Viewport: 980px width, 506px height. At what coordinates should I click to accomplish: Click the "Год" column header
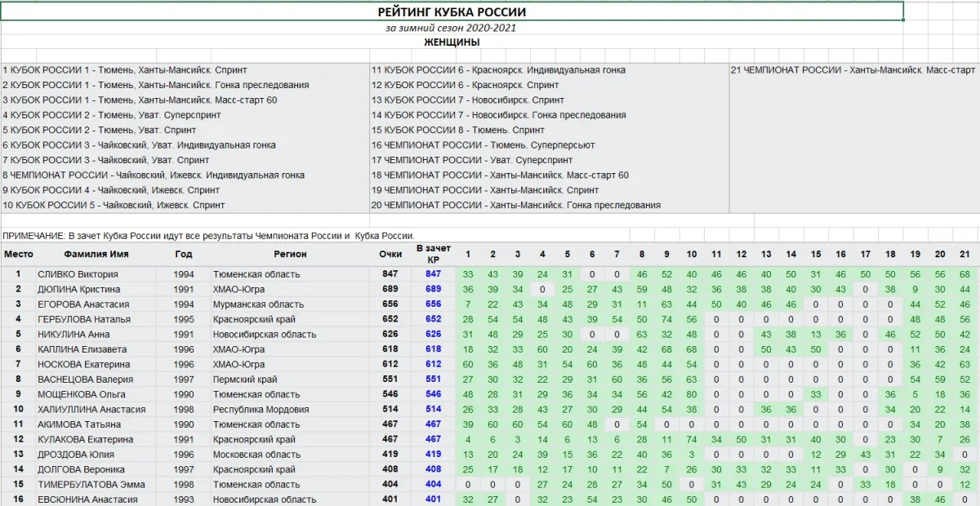click(x=184, y=254)
